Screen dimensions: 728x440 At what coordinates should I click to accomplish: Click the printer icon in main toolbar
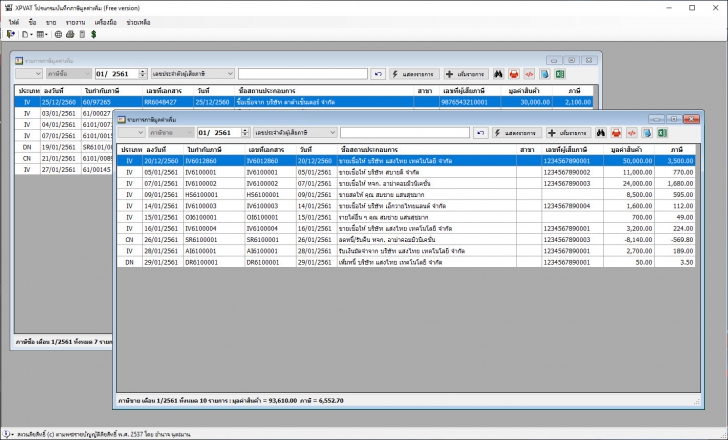coord(68,34)
